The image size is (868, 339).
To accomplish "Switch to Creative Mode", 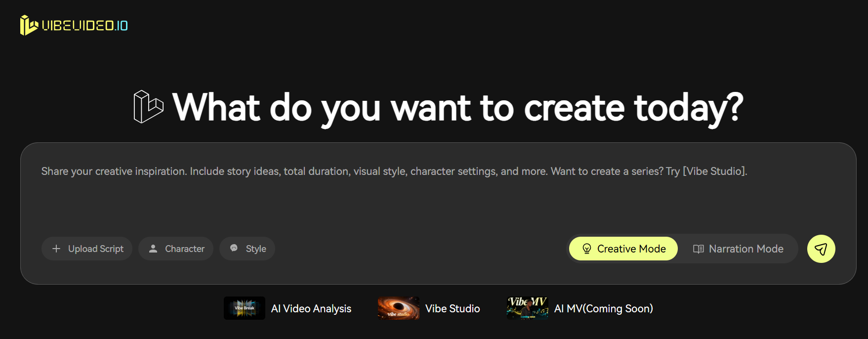I will click(623, 249).
